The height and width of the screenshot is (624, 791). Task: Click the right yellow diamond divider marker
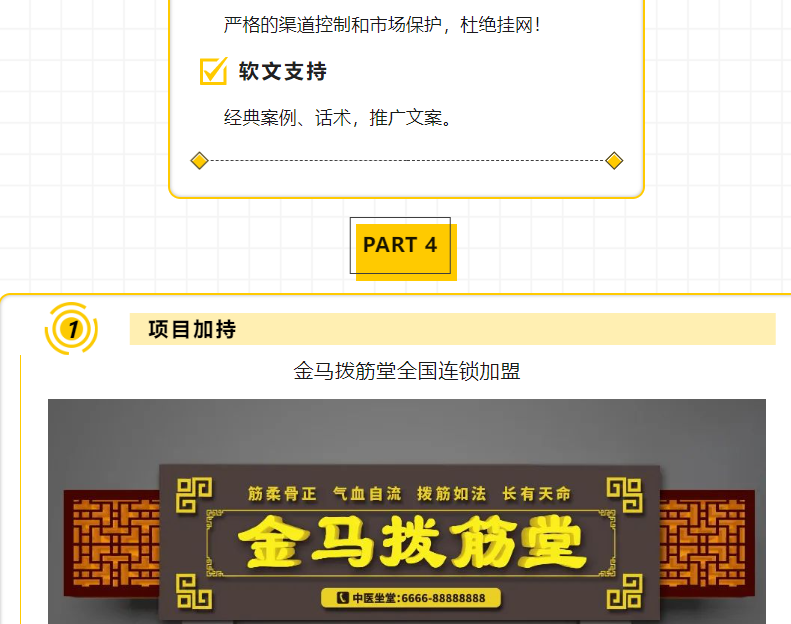pyautogui.click(x=614, y=161)
